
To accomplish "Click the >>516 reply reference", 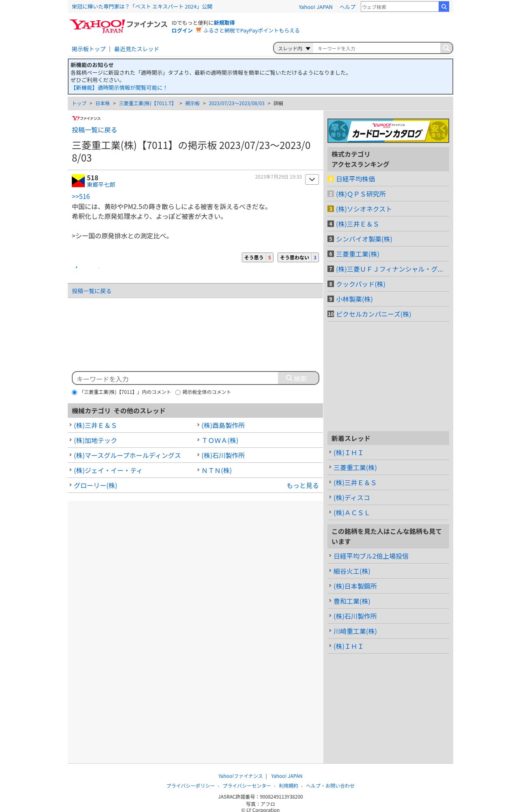I will click(81, 197).
